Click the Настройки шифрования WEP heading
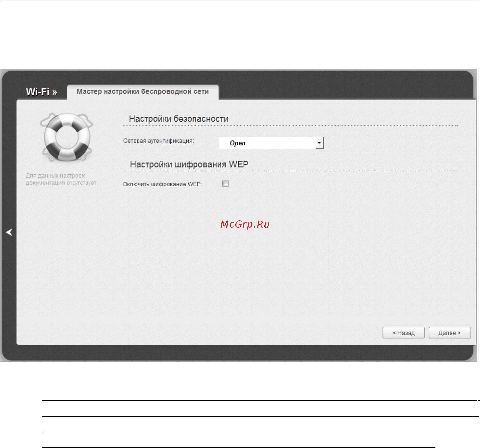487x448 pixels. click(189, 164)
